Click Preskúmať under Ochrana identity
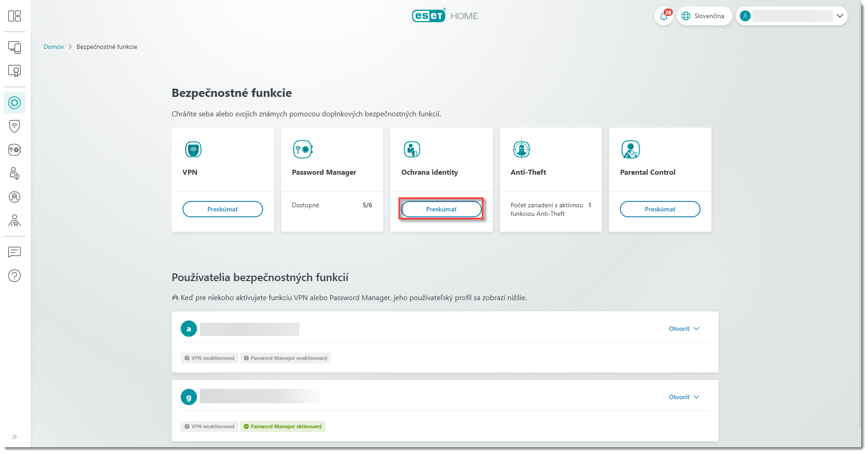This screenshot has width=868, height=454. coord(441,209)
